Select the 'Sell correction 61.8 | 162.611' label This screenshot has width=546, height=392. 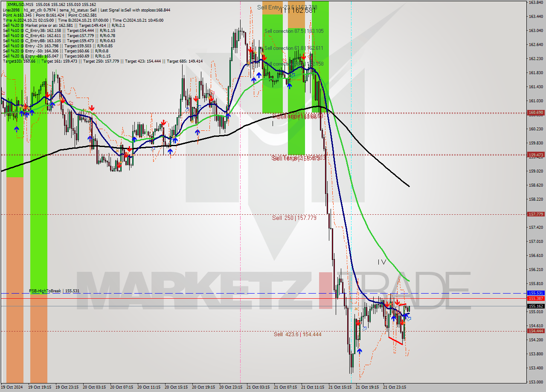point(294,48)
